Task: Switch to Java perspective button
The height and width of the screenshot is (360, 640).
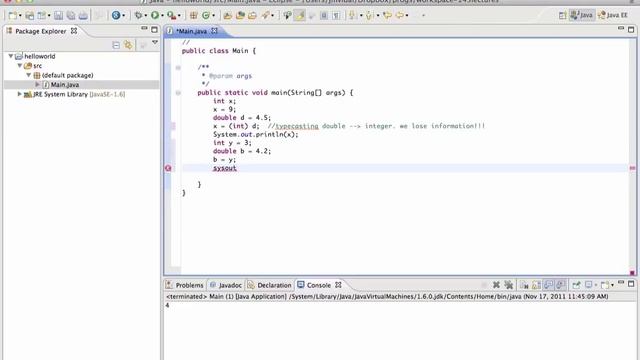Action: [582, 15]
